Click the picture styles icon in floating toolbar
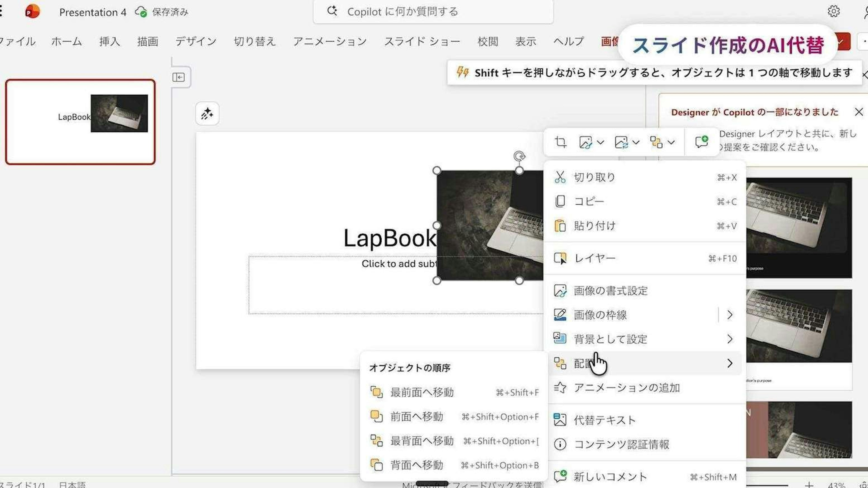This screenshot has height=488, width=868. click(x=586, y=142)
